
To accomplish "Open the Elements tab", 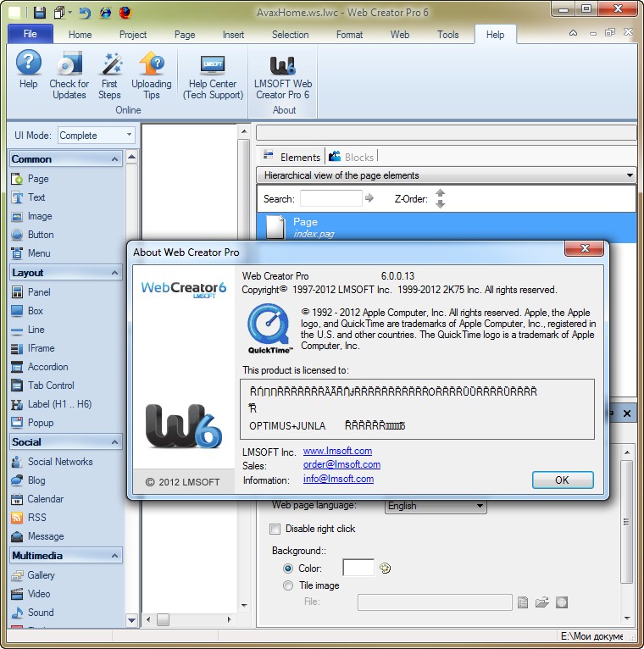I will pyautogui.click(x=292, y=157).
